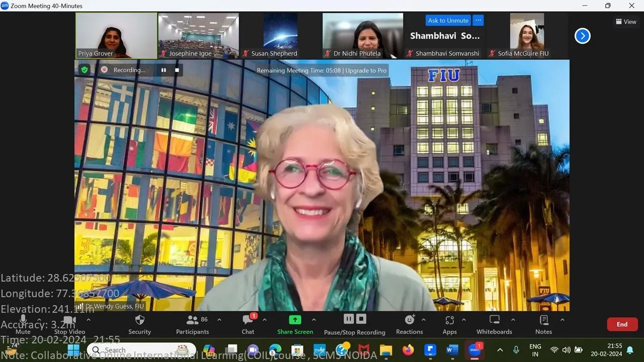Expand the Participants options caret

click(219, 320)
